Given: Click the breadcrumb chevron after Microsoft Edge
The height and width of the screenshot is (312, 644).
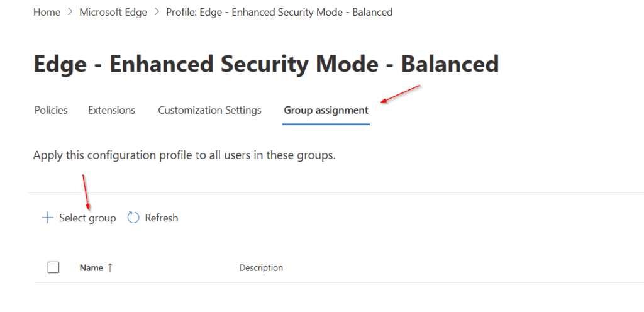Looking at the screenshot, I should [x=157, y=13].
